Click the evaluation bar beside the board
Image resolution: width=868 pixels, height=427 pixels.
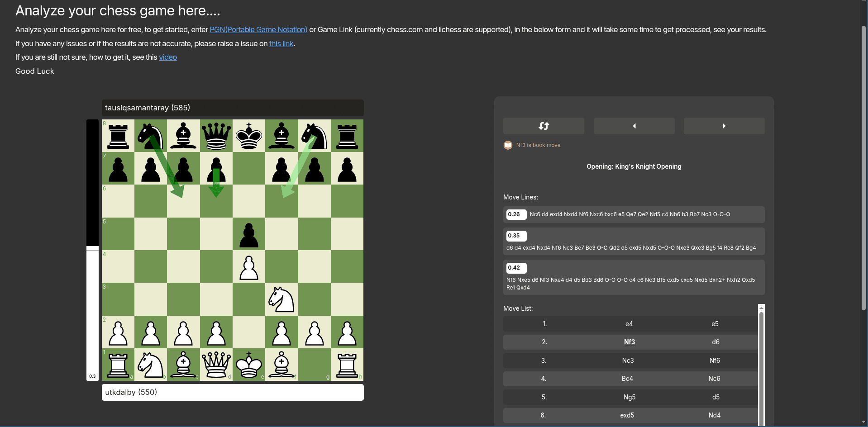click(92, 249)
